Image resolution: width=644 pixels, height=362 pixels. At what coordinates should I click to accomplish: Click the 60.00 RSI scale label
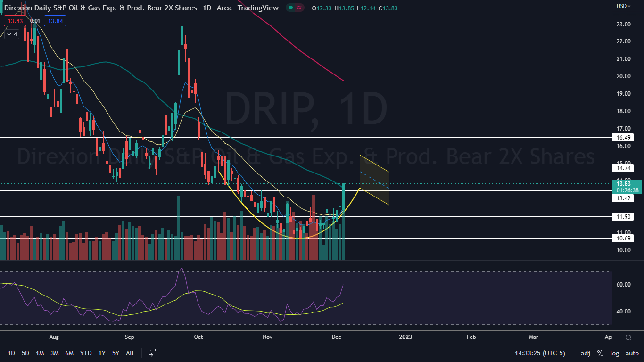coord(623,285)
